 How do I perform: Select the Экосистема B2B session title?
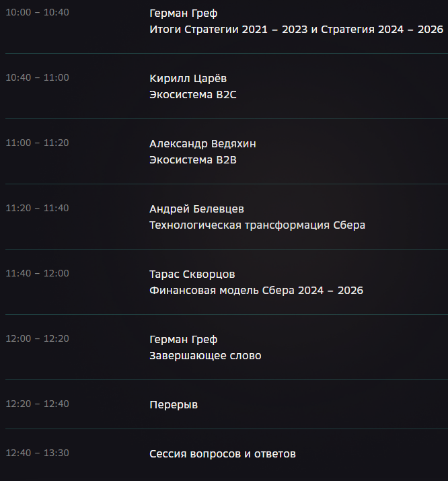193,160
